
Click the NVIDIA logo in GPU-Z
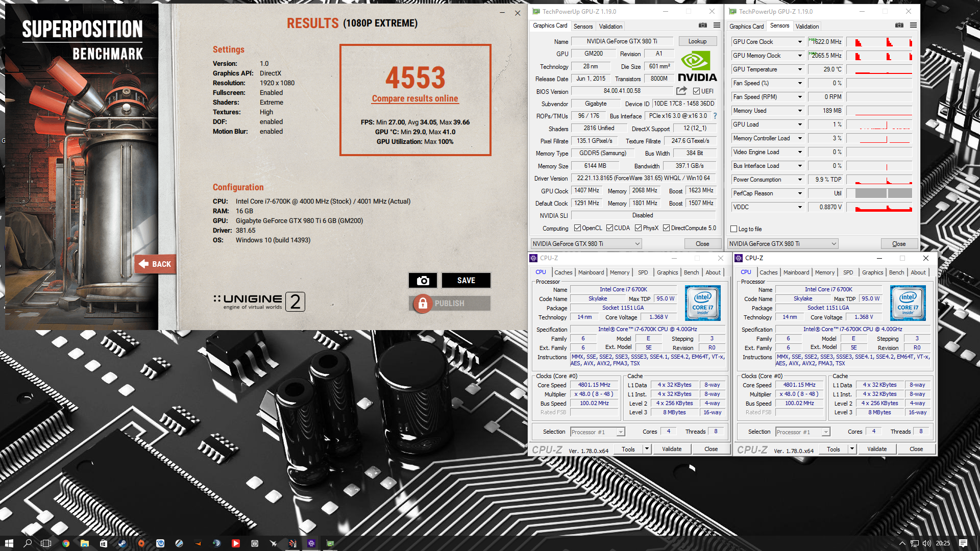tap(697, 66)
